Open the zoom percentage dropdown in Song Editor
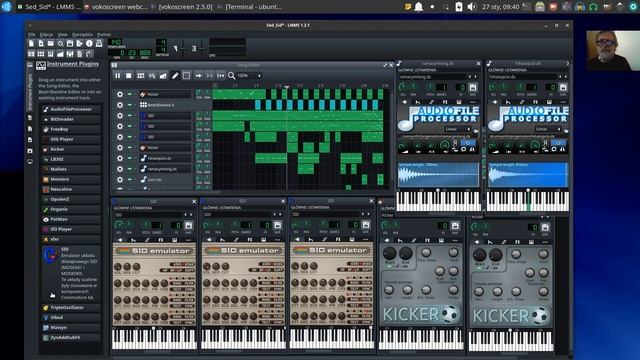640x360 pixels. (249, 76)
